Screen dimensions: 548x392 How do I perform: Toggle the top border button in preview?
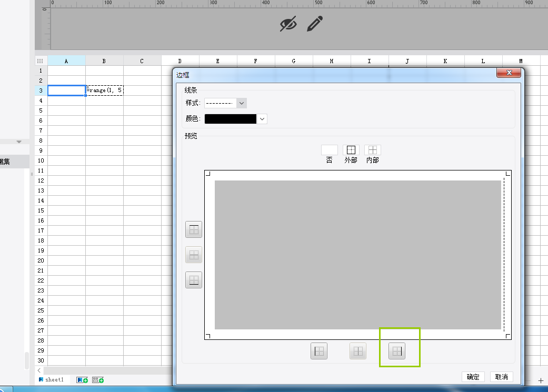[194, 229]
